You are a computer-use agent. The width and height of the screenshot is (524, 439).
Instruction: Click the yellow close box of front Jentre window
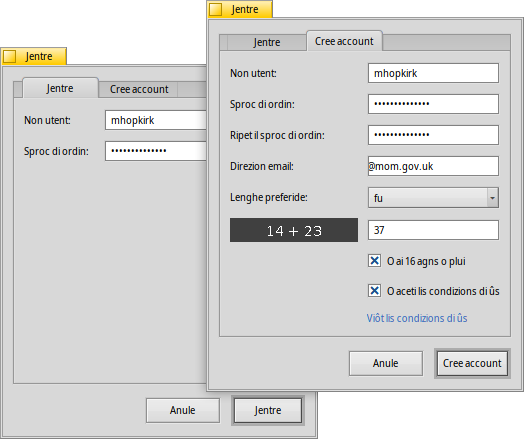(x=216, y=9)
